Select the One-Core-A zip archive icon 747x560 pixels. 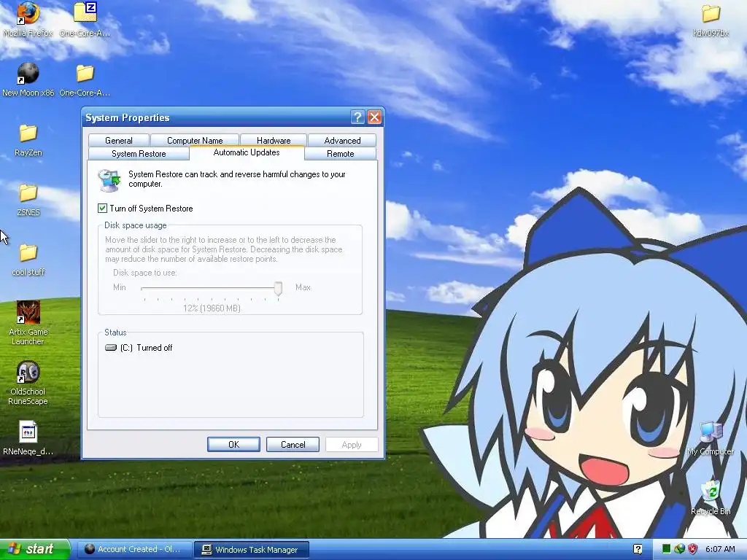coord(85,13)
